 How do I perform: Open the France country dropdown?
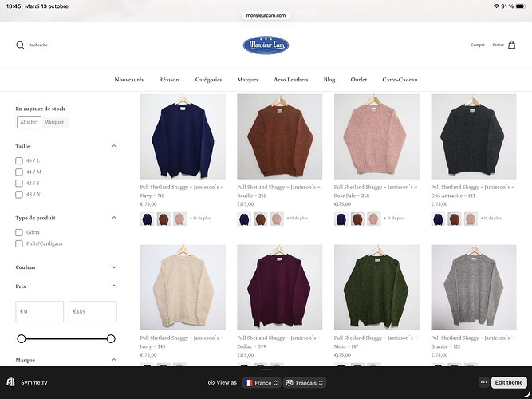pyautogui.click(x=262, y=383)
